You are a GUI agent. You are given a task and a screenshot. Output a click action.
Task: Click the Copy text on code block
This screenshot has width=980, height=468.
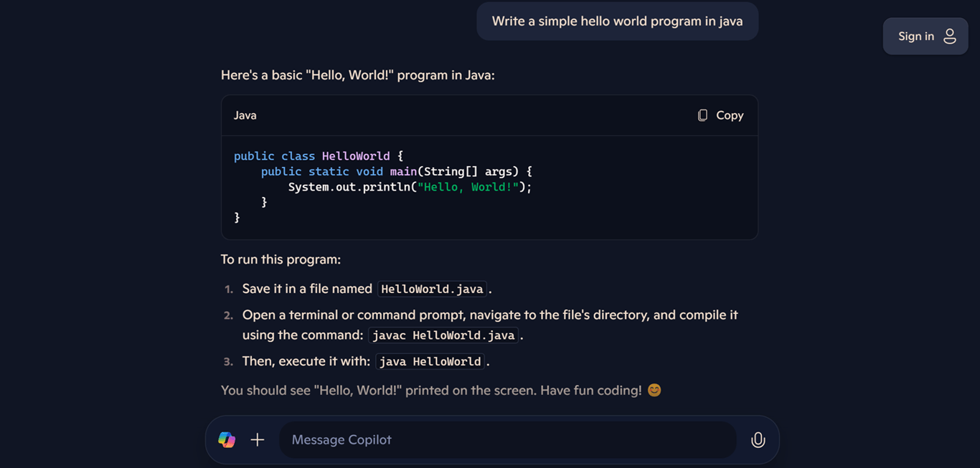pos(730,115)
